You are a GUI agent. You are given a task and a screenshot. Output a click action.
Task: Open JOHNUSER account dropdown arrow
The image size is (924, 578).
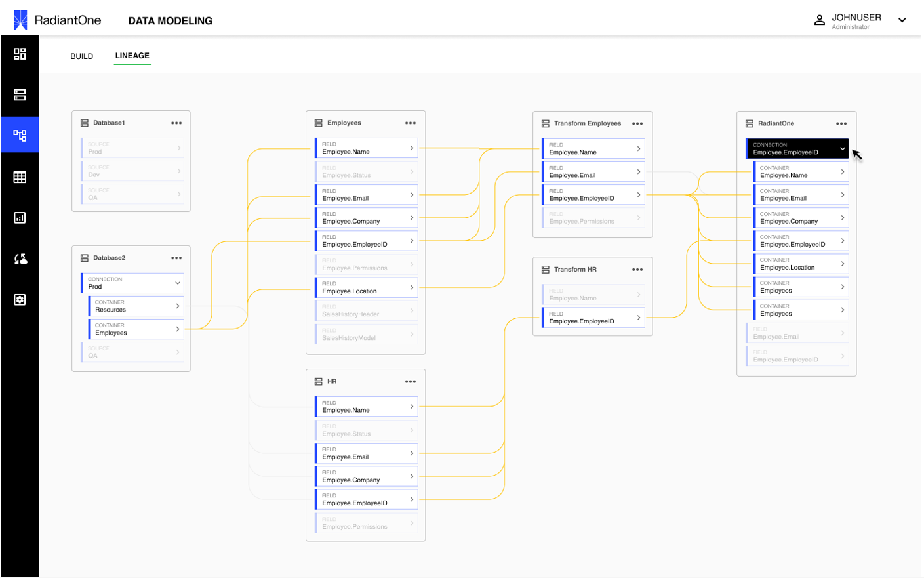point(902,20)
